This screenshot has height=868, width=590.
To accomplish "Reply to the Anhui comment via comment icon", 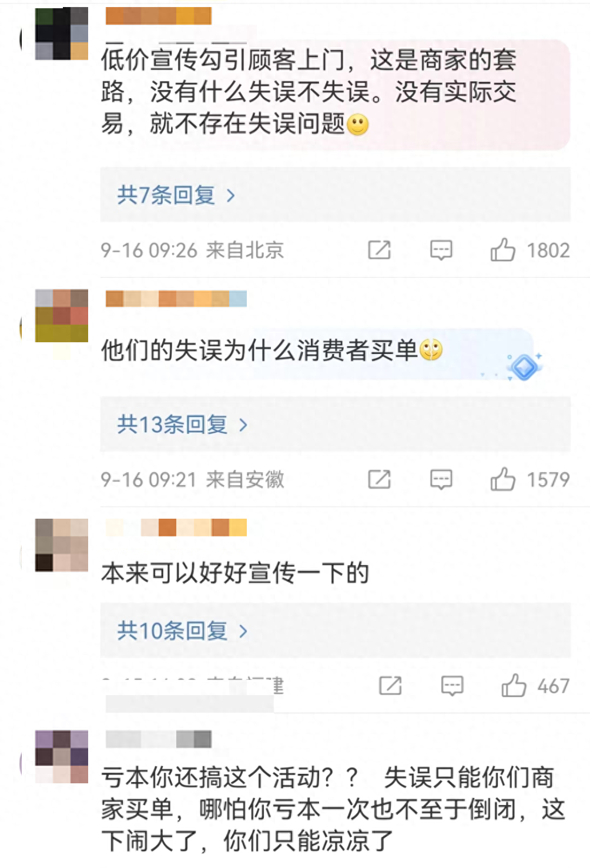I will tap(441, 479).
